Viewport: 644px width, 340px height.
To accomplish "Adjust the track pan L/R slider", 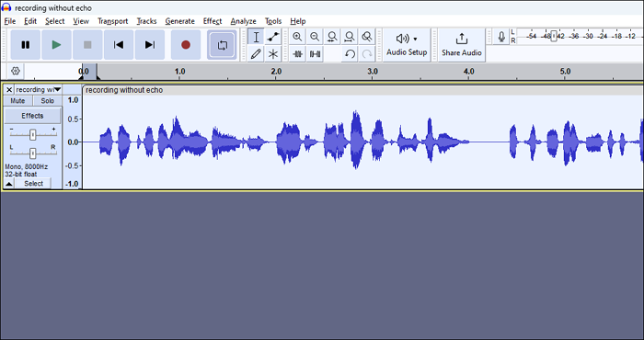I will click(x=33, y=153).
